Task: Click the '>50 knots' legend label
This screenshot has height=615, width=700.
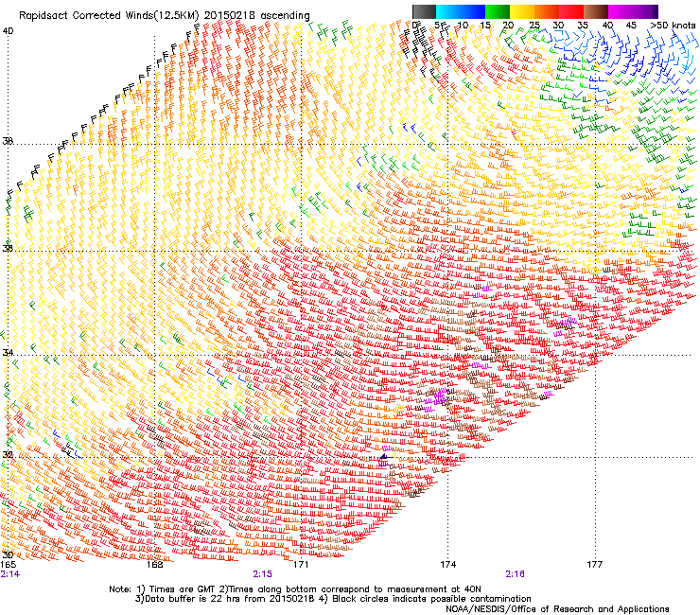Action: pos(673,26)
